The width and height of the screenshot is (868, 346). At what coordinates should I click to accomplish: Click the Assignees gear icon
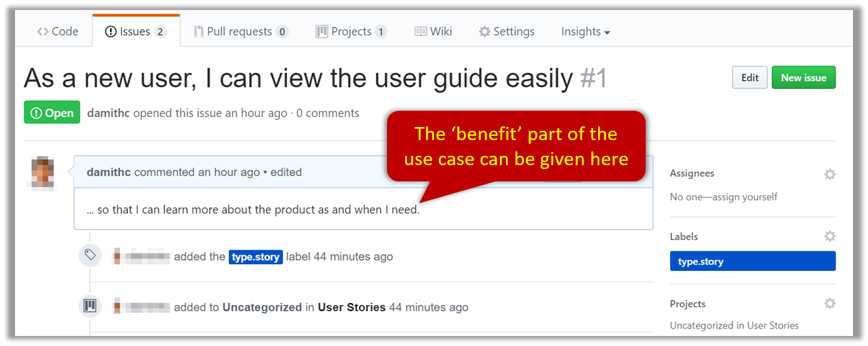coord(829,174)
